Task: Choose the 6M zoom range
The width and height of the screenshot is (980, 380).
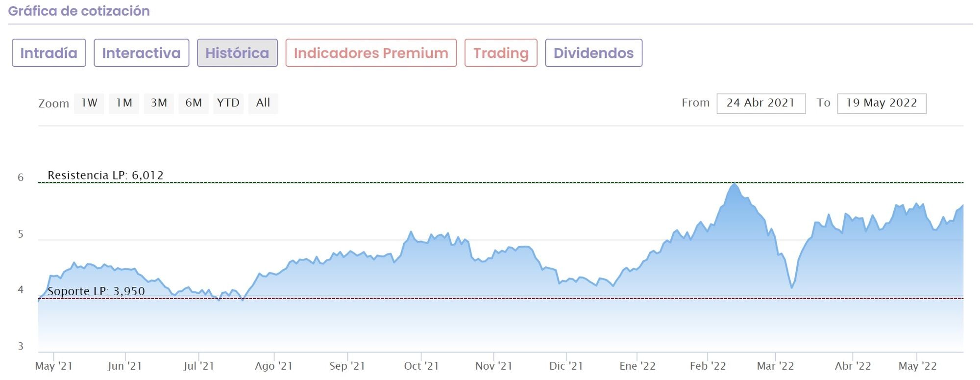Action: [x=194, y=103]
